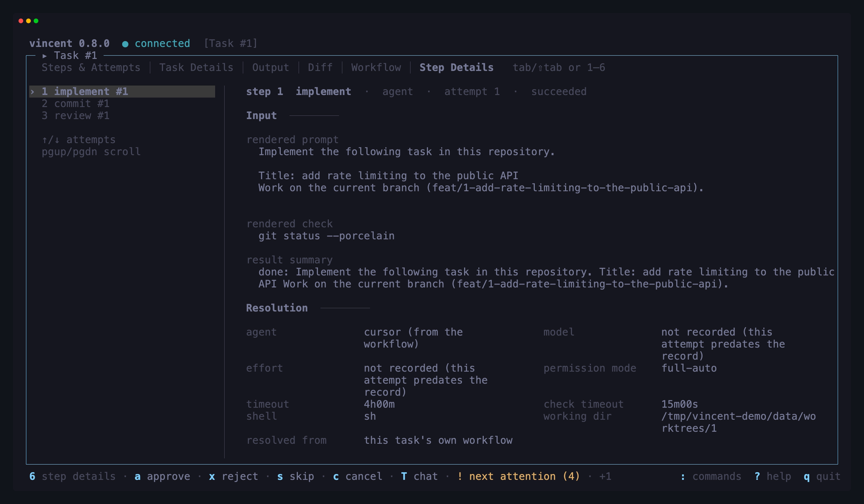Screen dimensions: 864x504
Task: Click the chevron beside implement #1
Action: click(32, 92)
